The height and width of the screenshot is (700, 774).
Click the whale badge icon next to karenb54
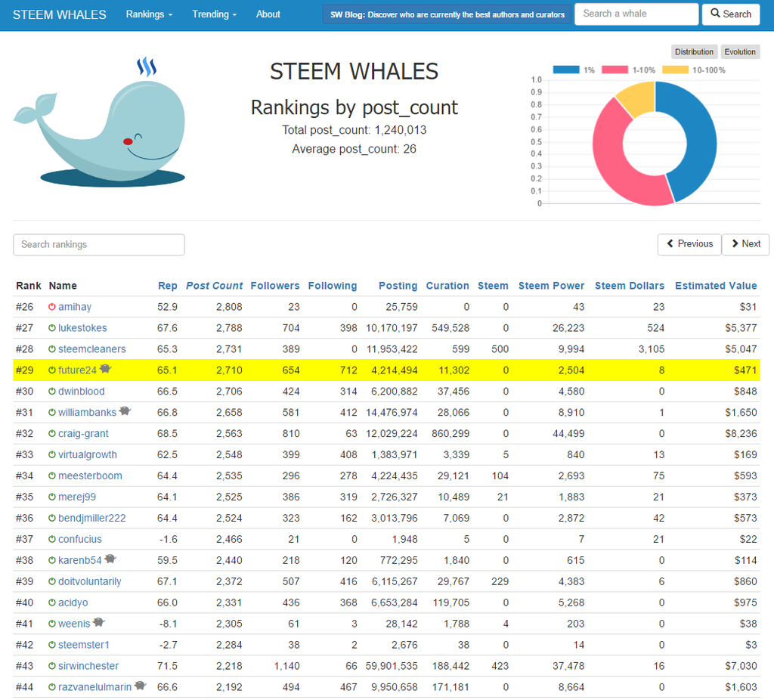[x=110, y=559]
